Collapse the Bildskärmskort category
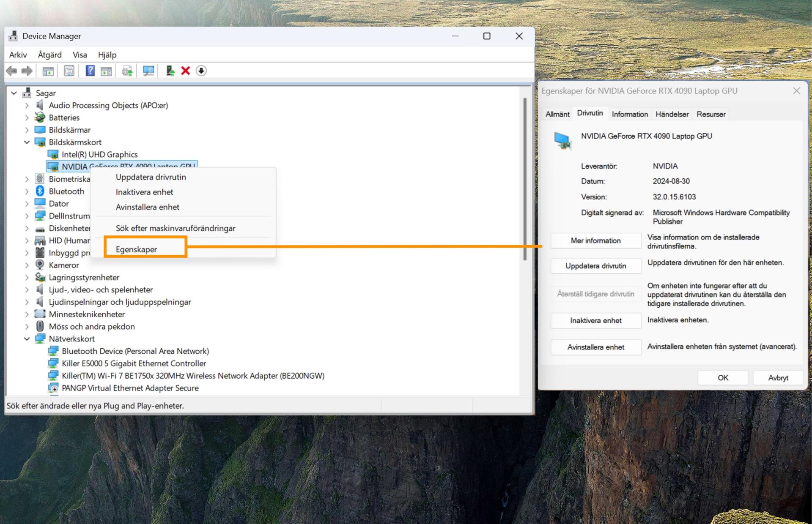The width and height of the screenshot is (812, 524). (27, 142)
